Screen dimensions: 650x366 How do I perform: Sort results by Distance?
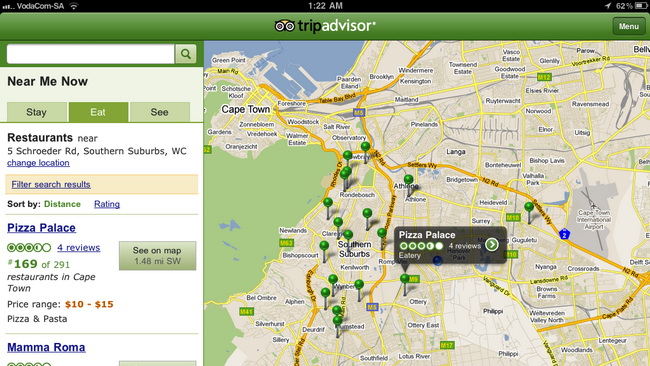click(62, 204)
